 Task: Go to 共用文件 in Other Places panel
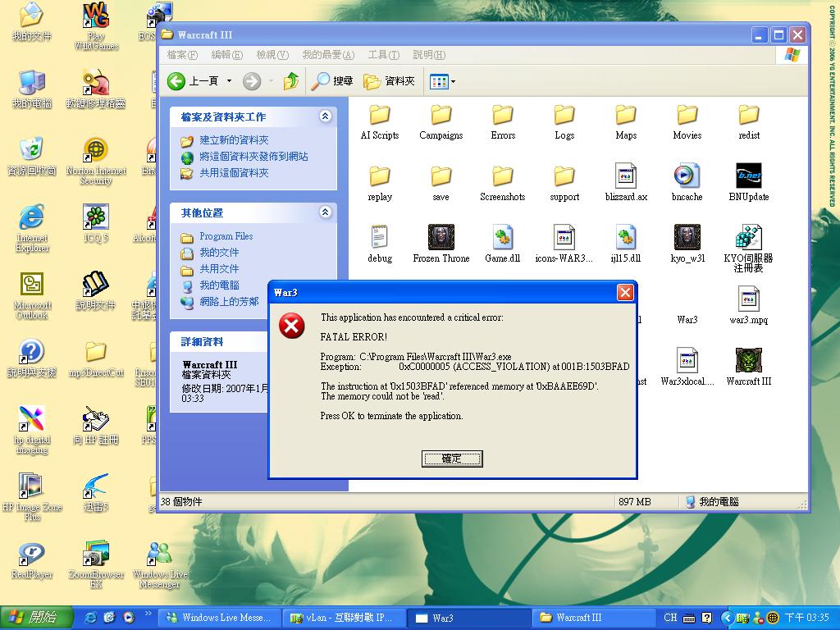click(x=219, y=269)
